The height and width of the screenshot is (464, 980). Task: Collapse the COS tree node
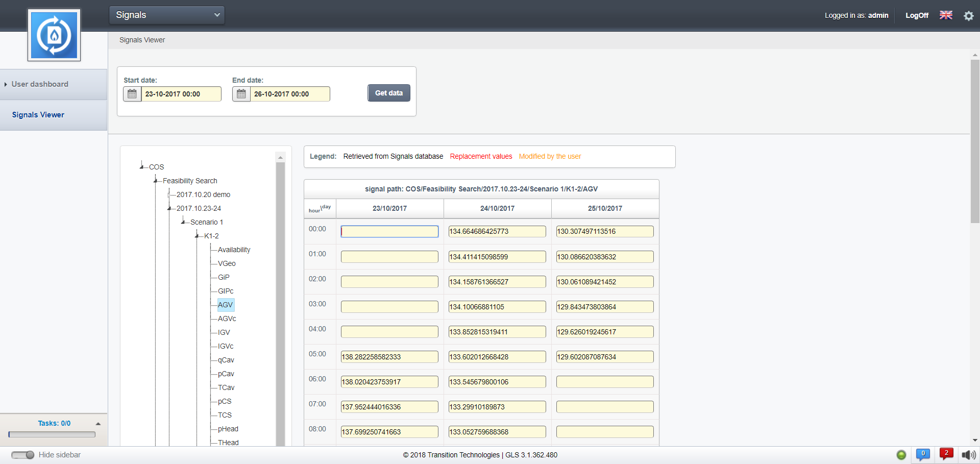142,166
